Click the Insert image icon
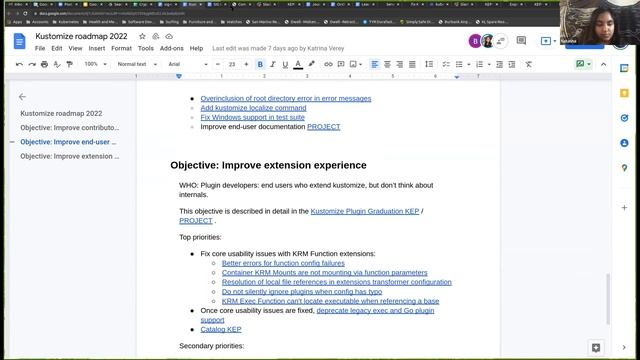 353,64
